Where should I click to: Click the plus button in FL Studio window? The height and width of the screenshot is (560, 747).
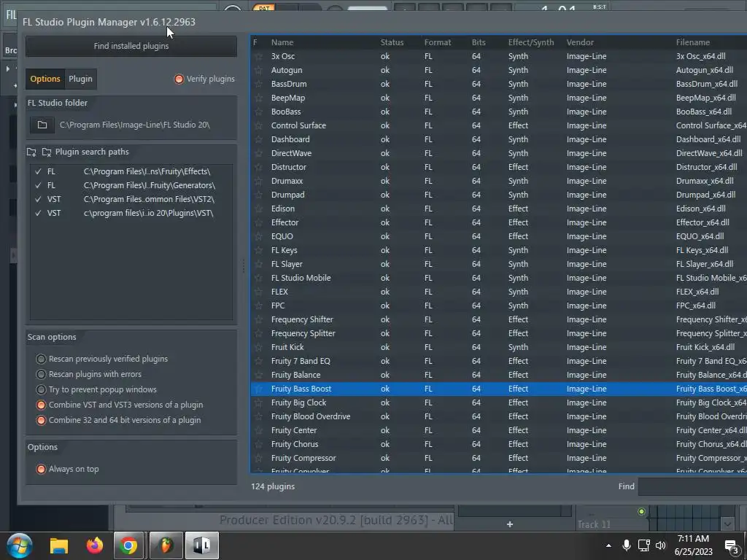(x=510, y=524)
